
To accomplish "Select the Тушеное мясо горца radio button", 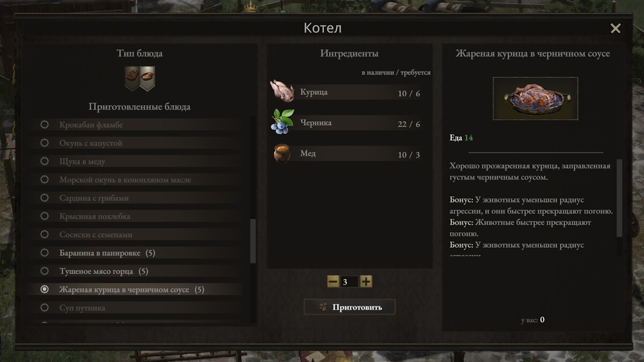I will coord(45,271).
